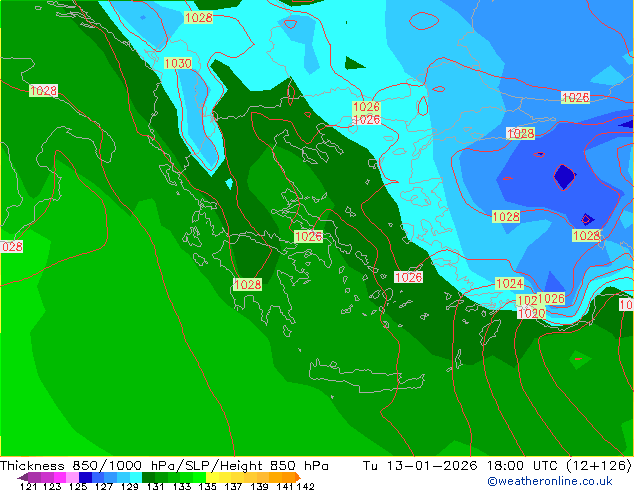Select the map title 'Thickness 850/1000 hPa/SLP/Height 850 hPa'
The width and height of the screenshot is (634, 490).
click(x=164, y=465)
